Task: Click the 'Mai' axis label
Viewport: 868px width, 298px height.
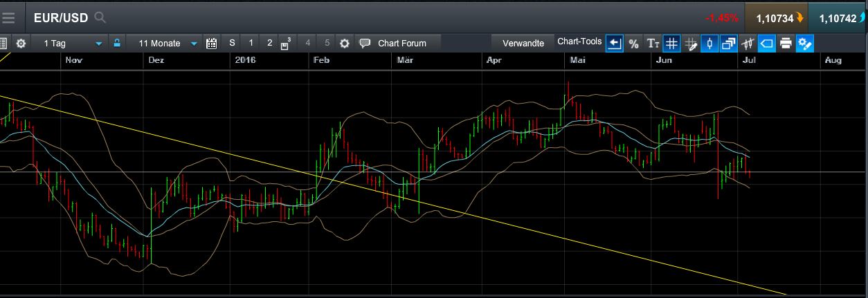Action: (x=577, y=61)
